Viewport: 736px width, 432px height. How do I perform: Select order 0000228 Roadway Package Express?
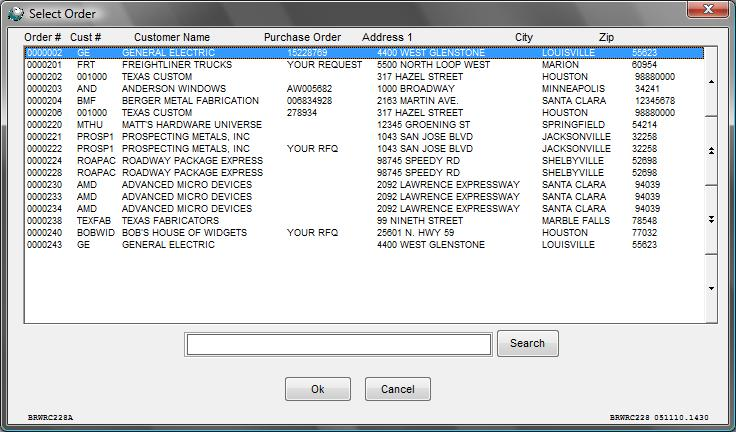pyautogui.click(x=365, y=172)
